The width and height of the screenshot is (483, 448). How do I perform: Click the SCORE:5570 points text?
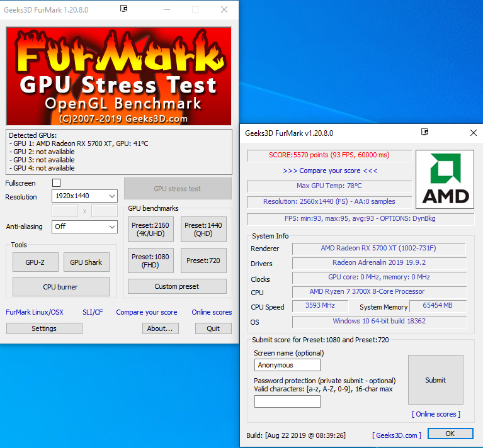tap(329, 155)
